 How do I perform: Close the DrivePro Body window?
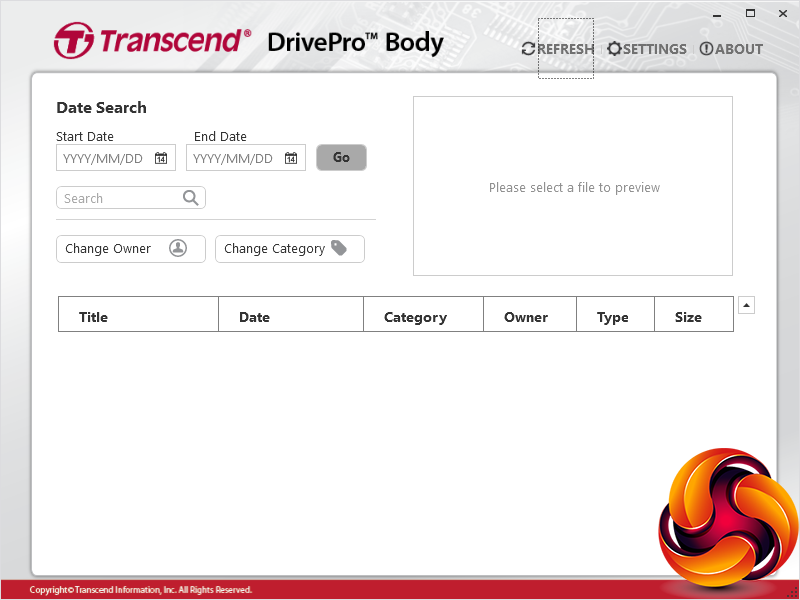[x=783, y=14]
